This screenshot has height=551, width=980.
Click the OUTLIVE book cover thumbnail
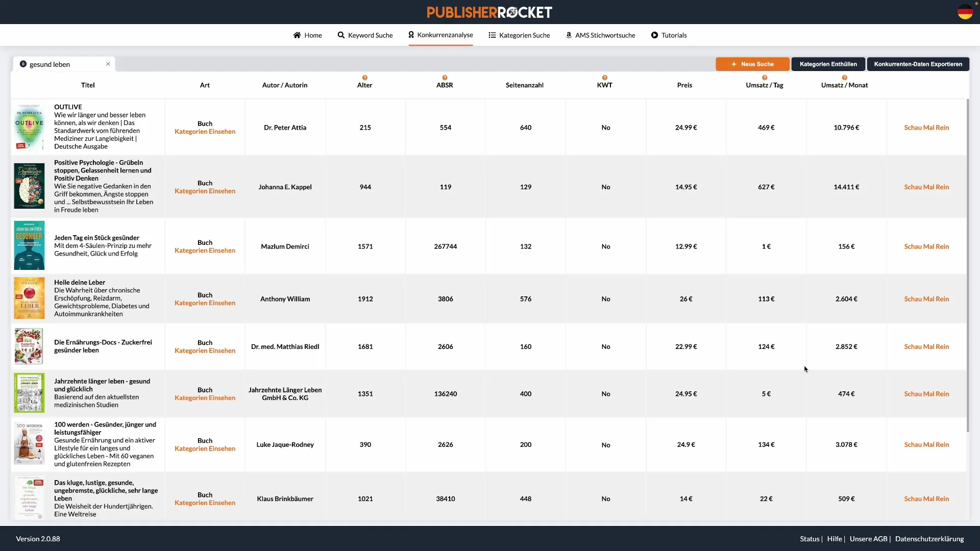tap(29, 127)
